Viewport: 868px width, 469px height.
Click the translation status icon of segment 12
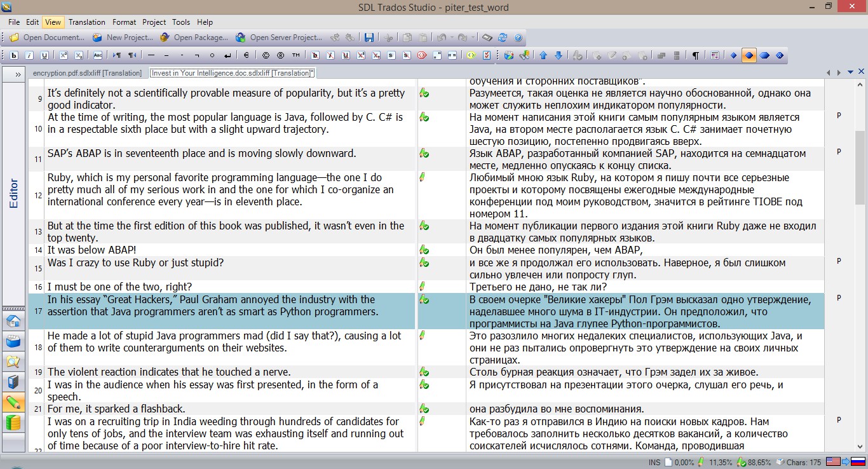[x=423, y=178]
